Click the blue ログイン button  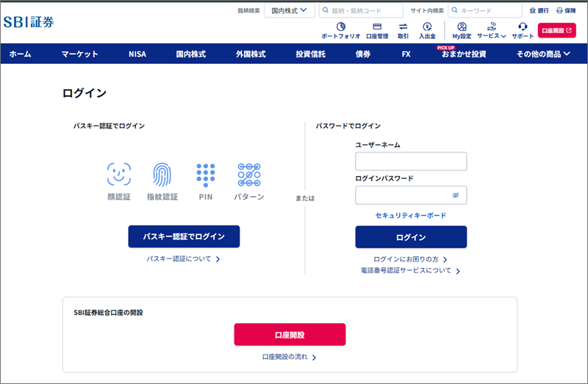click(x=411, y=236)
